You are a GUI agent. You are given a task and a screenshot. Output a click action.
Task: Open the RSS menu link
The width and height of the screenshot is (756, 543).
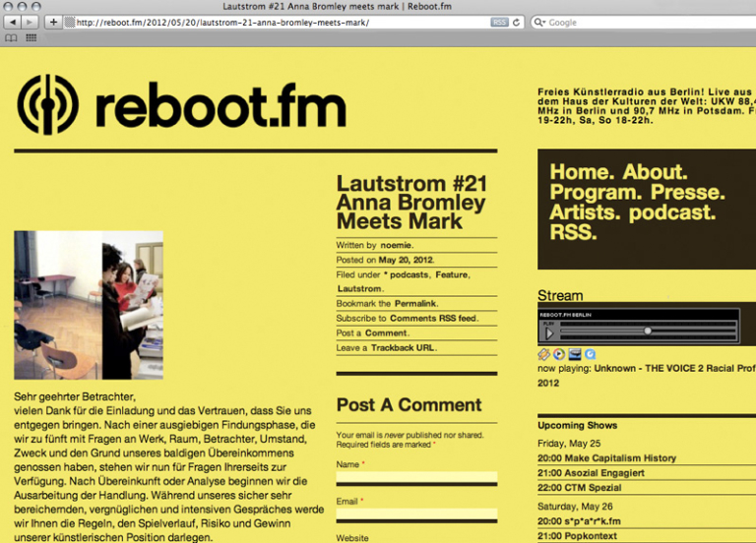click(573, 233)
